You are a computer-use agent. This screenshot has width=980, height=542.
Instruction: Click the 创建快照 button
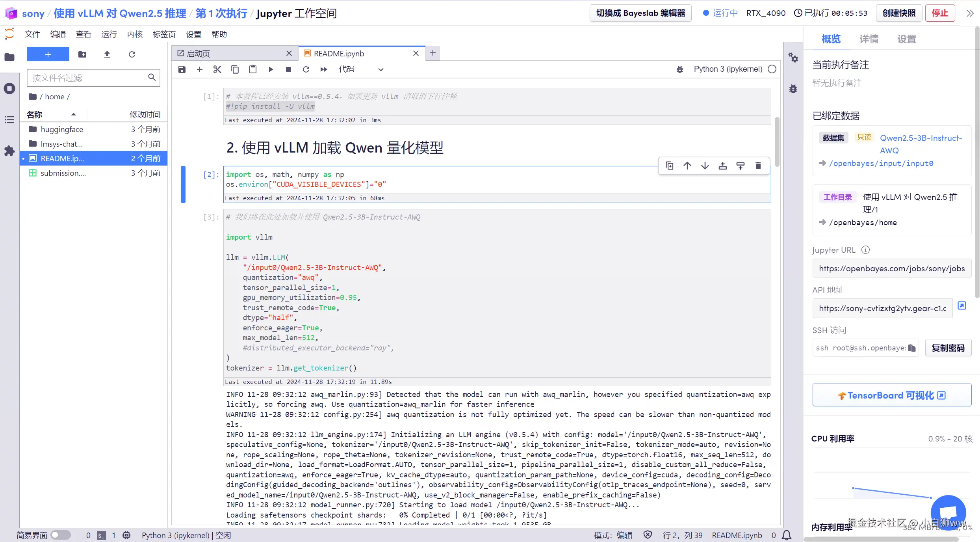click(899, 13)
